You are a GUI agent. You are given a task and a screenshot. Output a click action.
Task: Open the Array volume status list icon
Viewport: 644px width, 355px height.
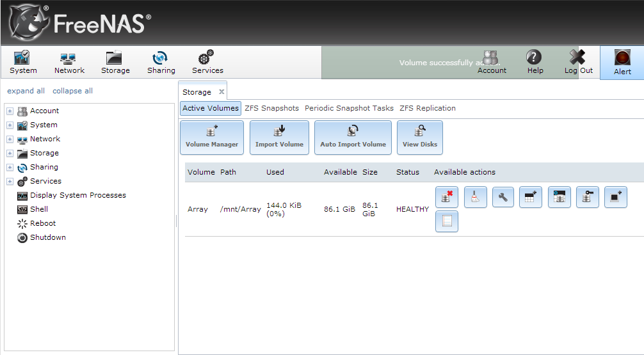click(446, 221)
